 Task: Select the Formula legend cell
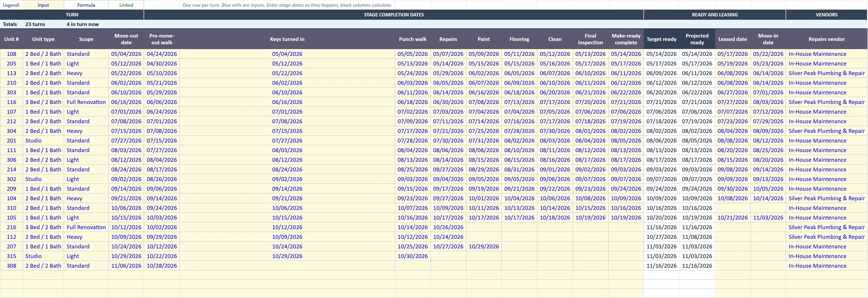[86, 5]
